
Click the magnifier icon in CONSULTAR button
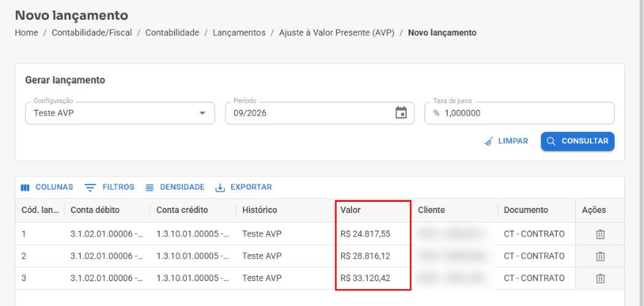[x=551, y=141]
